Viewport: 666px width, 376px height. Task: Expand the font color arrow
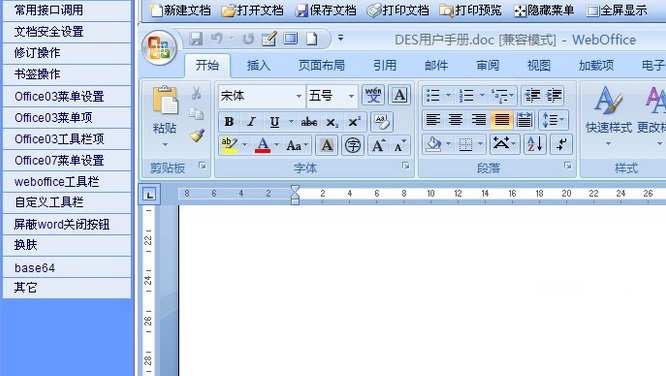[277, 145]
